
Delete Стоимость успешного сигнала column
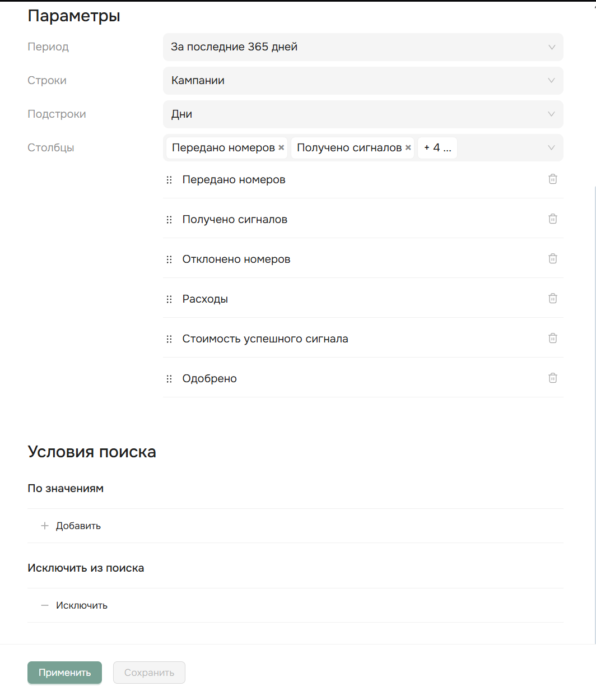coord(552,339)
